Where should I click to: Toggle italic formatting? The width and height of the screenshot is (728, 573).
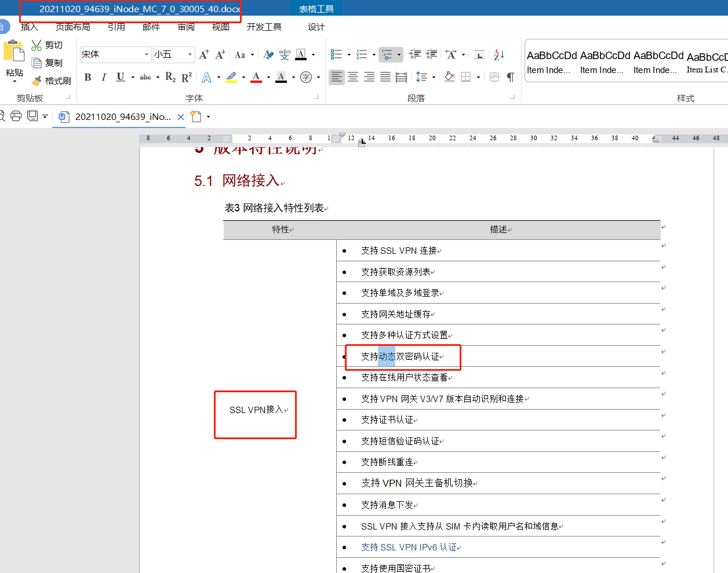[x=104, y=77]
